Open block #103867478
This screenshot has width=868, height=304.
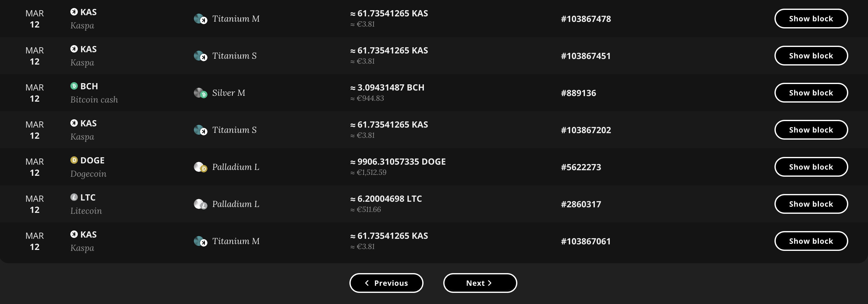[x=586, y=19]
